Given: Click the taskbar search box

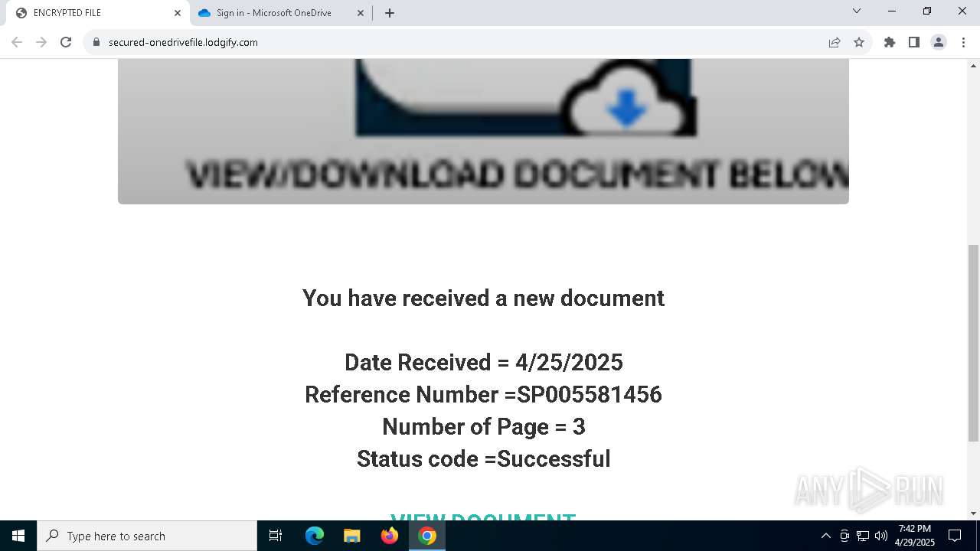Looking at the screenshot, I should pyautogui.click(x=147, y=536).
